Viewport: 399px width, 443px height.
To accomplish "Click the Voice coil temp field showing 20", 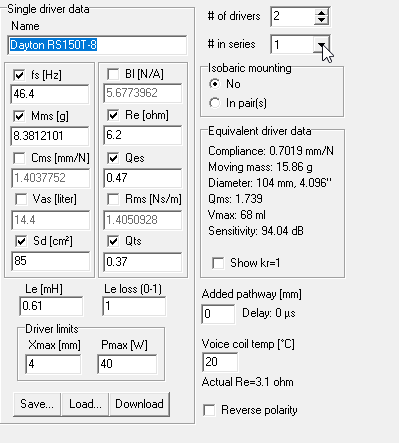I will coord(220,362).
